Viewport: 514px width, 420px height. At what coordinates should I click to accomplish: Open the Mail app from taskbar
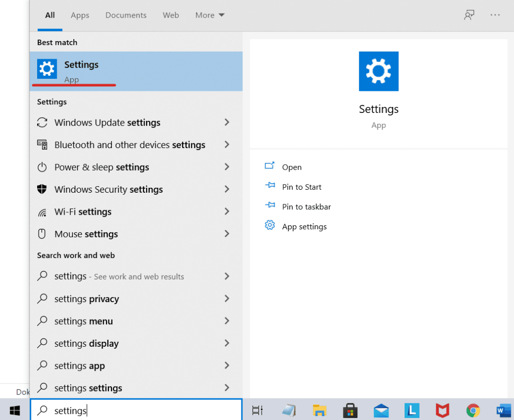(381, 410)
